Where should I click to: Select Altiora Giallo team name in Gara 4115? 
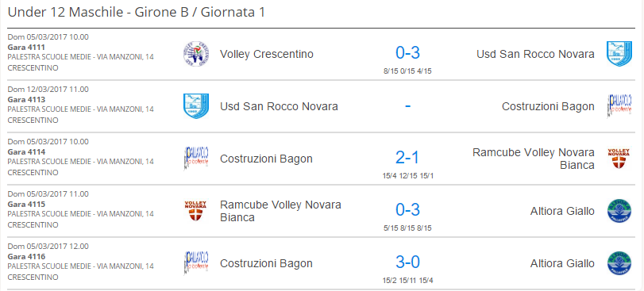click(562, 211)
